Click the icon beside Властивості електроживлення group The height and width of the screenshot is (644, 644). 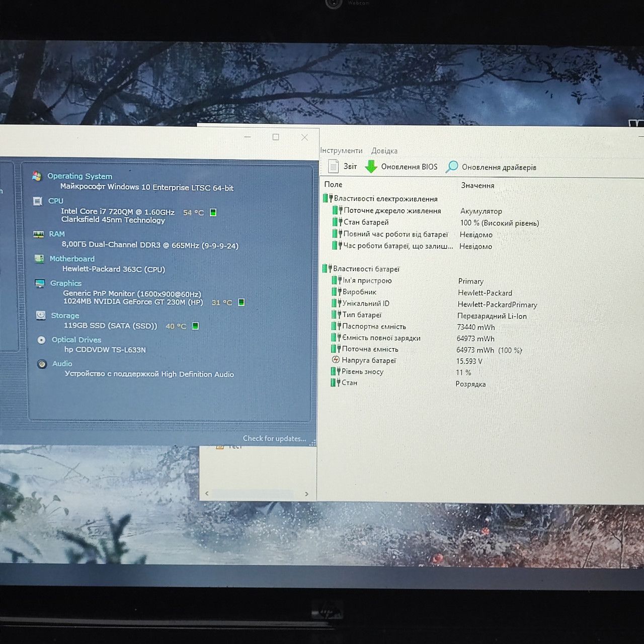(328, 198)
